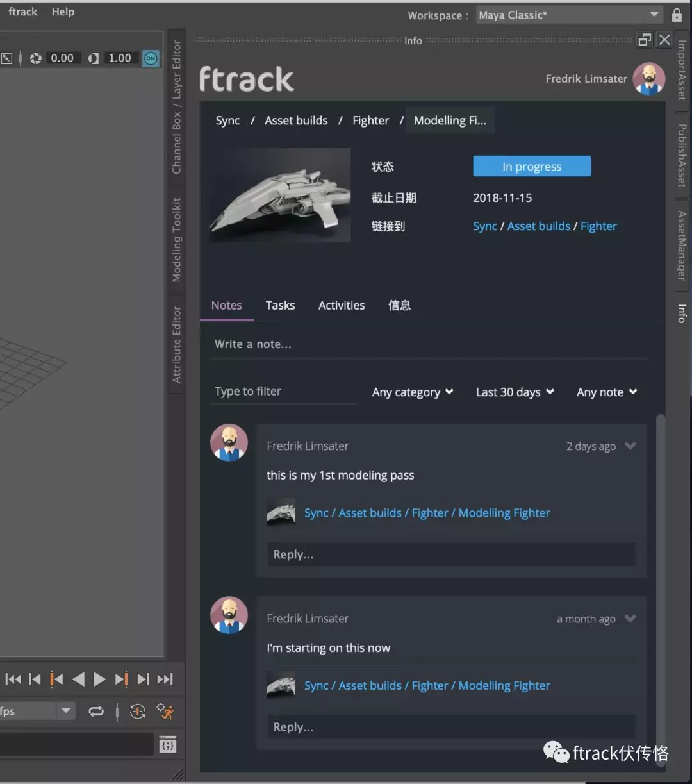
Task: Click the In progress status button
Action: [532, 166]
